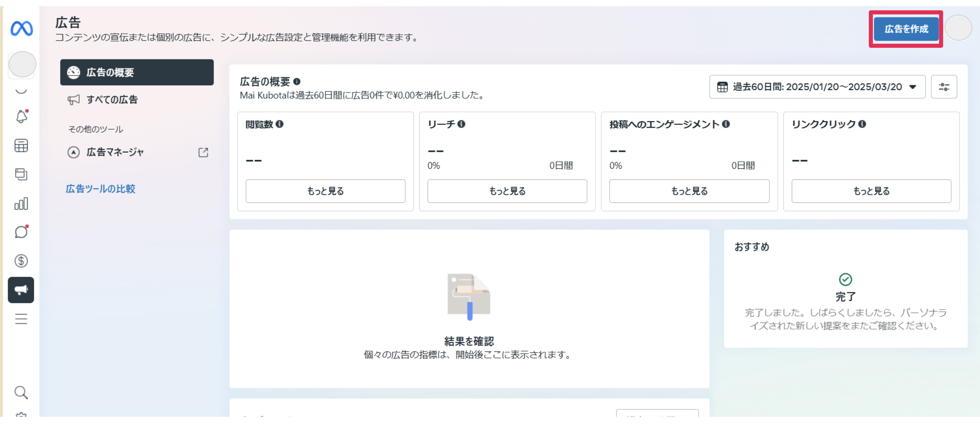Open the planner calendar grid icon
Screen dimensions: 980x425
[x=21, y=145]
